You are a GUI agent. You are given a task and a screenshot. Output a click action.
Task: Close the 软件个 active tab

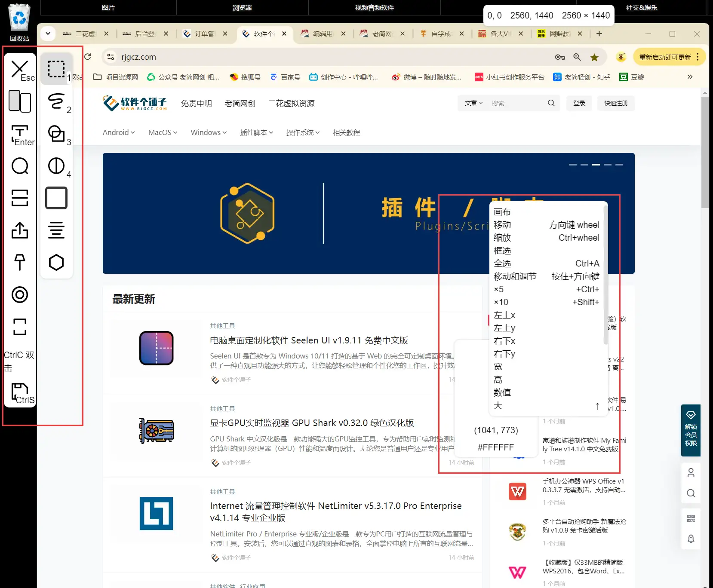point(284,34)
